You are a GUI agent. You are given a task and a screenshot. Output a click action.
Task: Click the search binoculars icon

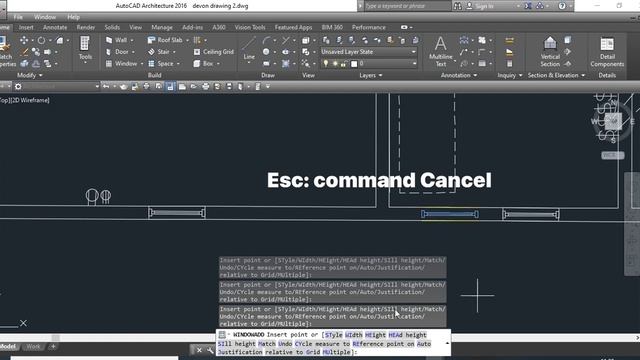(458, 6)
